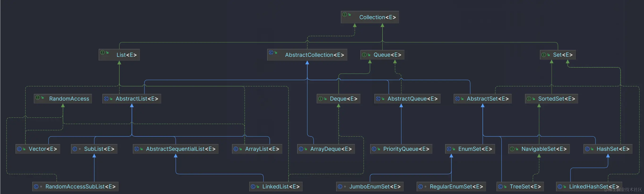Select the Set<E> label
This screenshot has height=194, width=644.
(563, 55)
